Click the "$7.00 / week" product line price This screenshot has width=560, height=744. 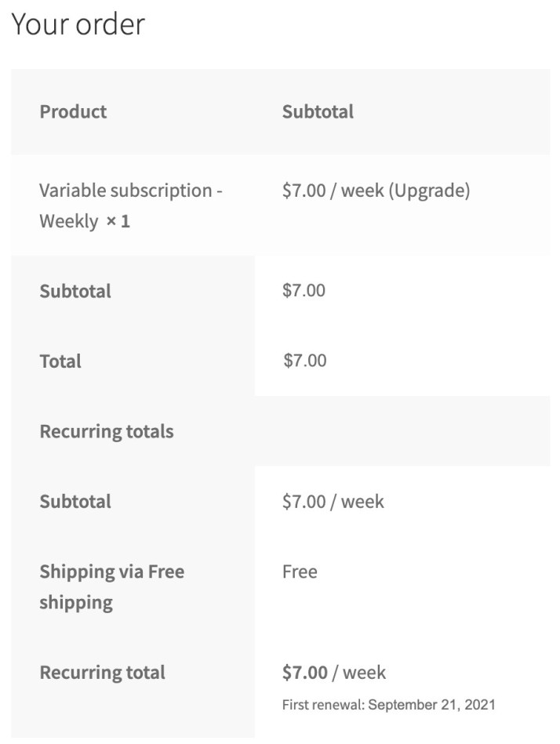click(333, 191)
